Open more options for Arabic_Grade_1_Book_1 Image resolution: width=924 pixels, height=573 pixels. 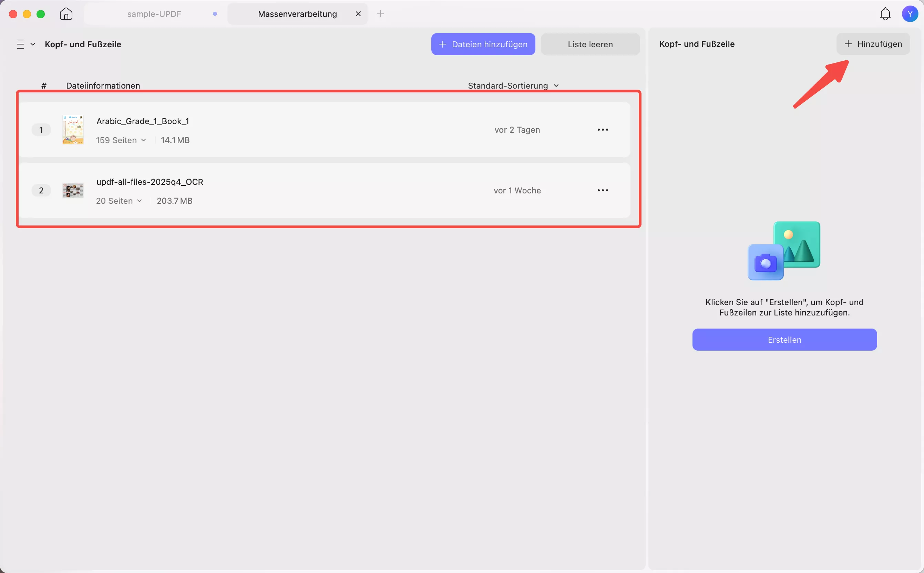603,130
